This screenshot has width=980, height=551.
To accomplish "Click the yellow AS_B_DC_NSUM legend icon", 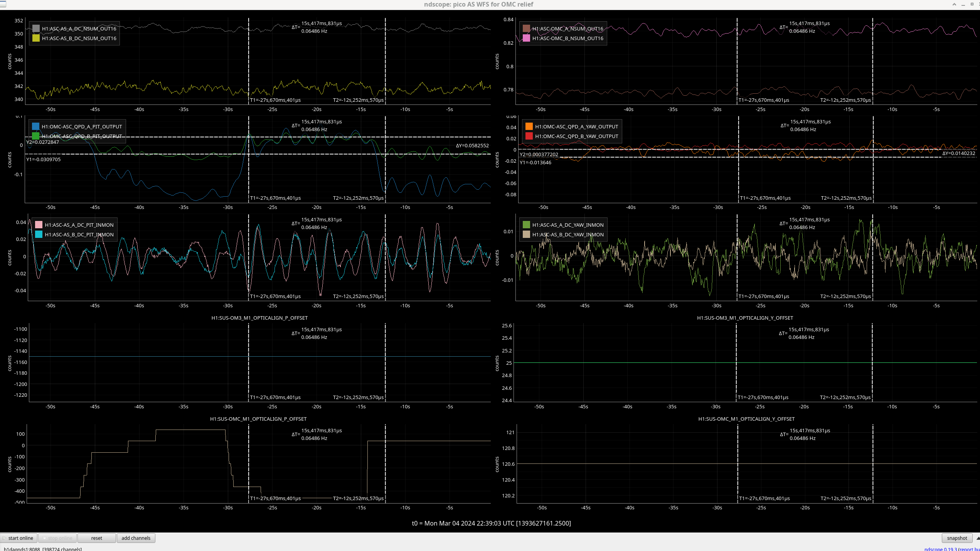I will 36,38.
